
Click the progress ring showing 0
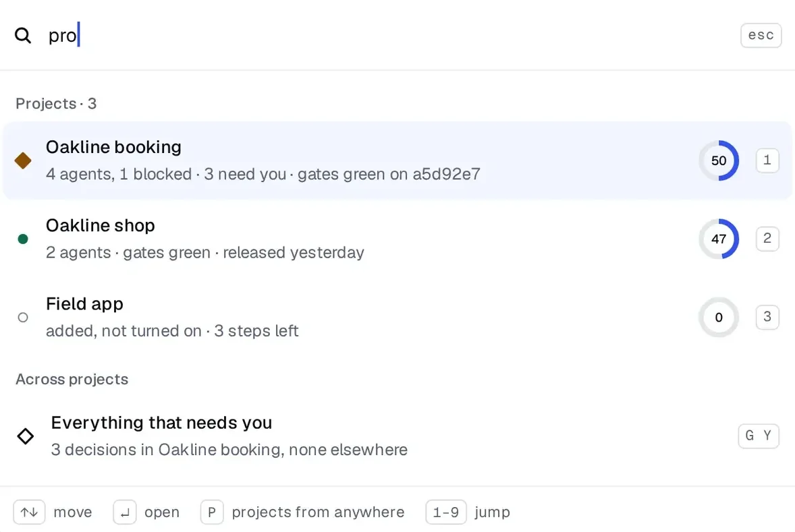[719, 317]
